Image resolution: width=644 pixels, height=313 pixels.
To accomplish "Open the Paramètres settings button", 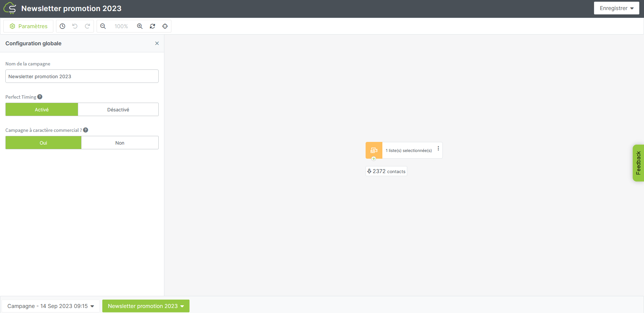I will point(29,26).
